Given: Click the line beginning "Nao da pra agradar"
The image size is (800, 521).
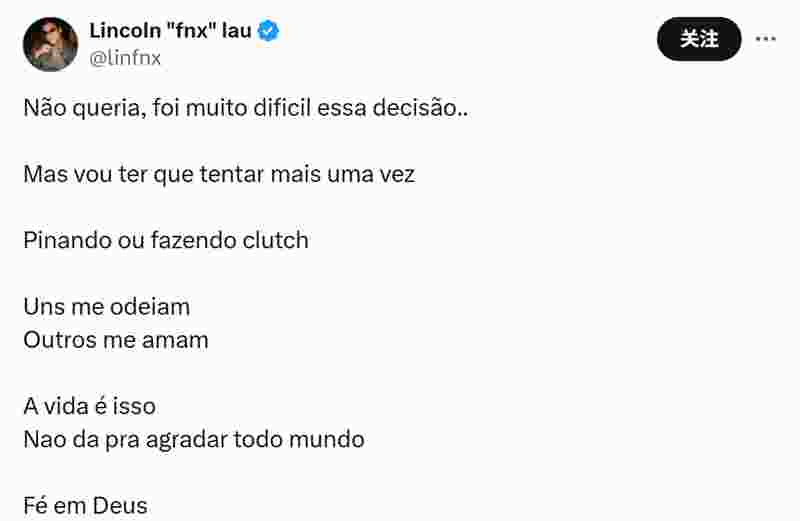Looking at the screenshot, I should [x=194, y=439].
